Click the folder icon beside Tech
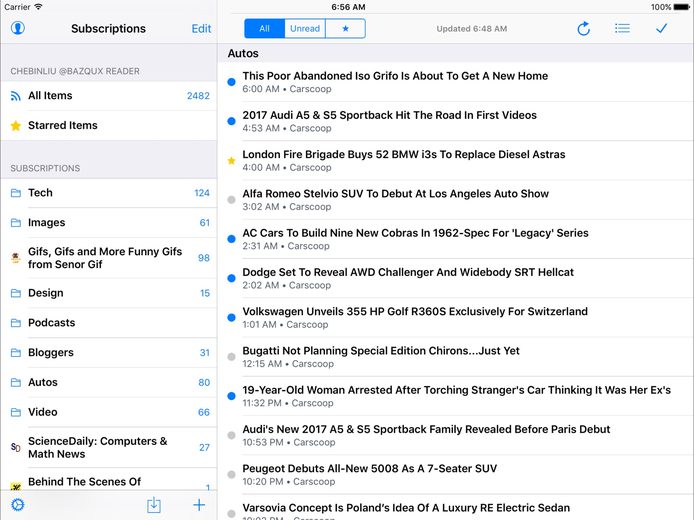Screen dimensions: 694x520 tap(15, 193)
